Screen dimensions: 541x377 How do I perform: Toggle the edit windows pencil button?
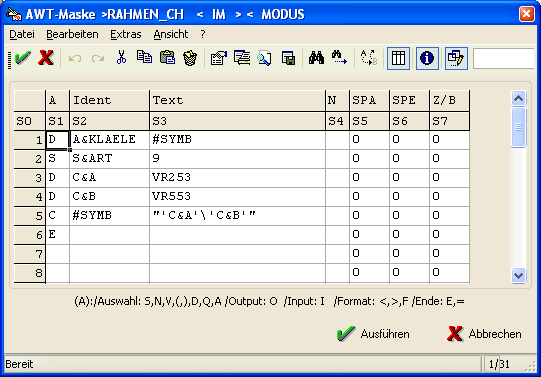[x=456, y=58]
